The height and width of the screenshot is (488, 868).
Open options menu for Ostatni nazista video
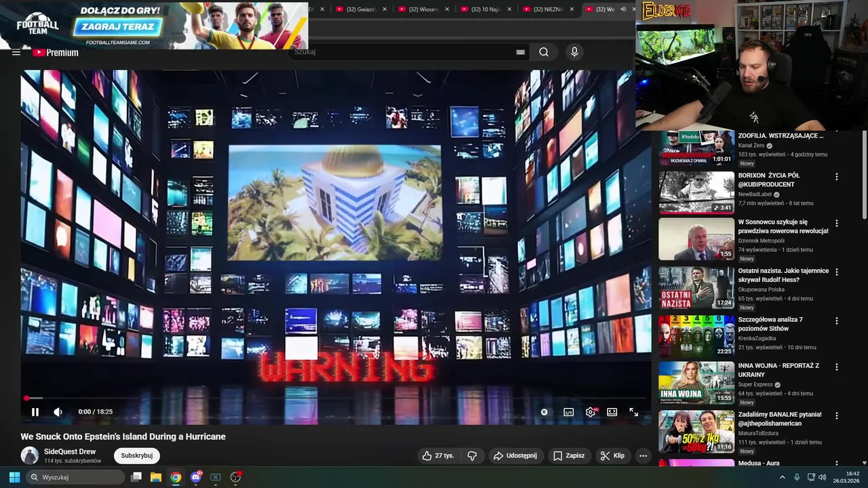tap(836, 272)
